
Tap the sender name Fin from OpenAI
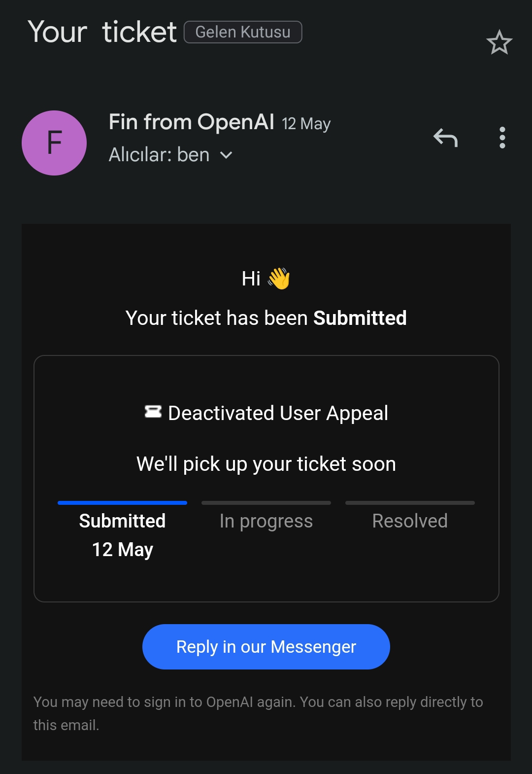(191, 122)
